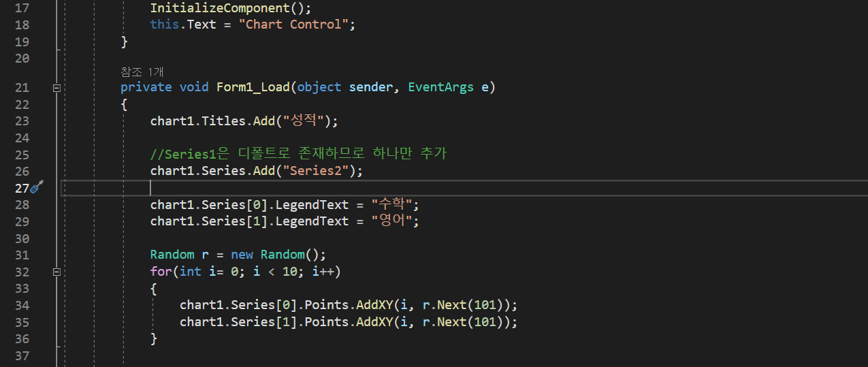Viewport: 868px width, 367px height.
Task: Click line number 36 in the gutter
Action: click(x=22, y=338)
